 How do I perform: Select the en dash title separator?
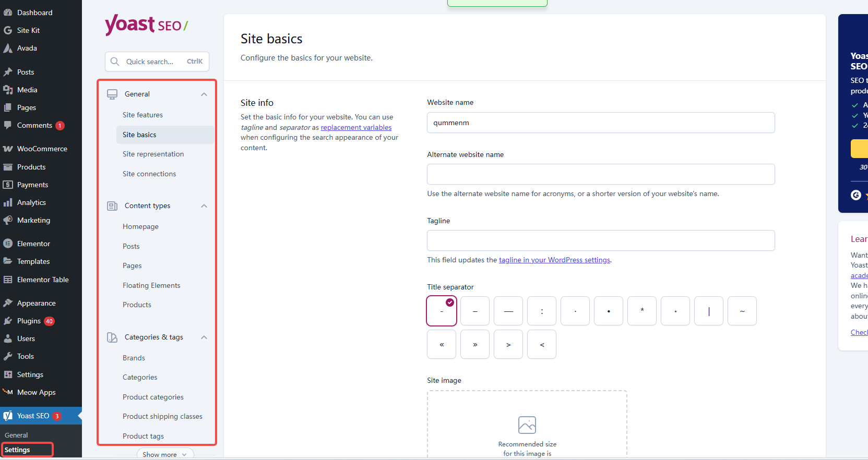pyautogui.click(x=475, y=311)
